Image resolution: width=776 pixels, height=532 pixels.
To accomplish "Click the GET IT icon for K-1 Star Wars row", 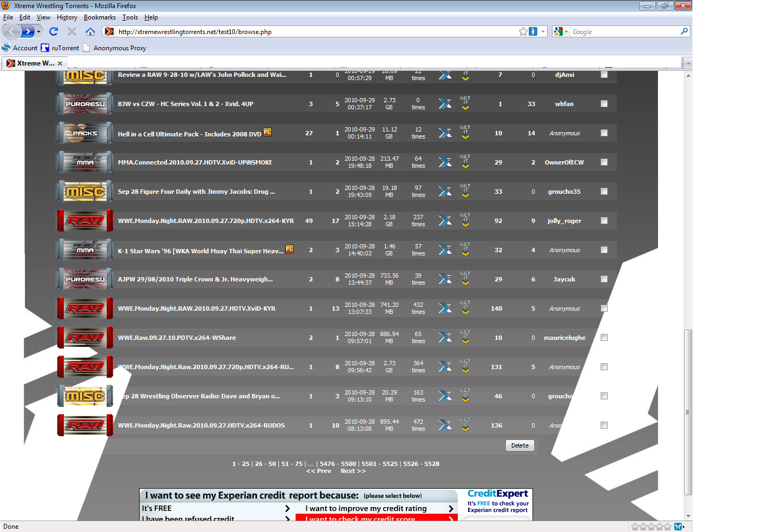I will 465,249.
